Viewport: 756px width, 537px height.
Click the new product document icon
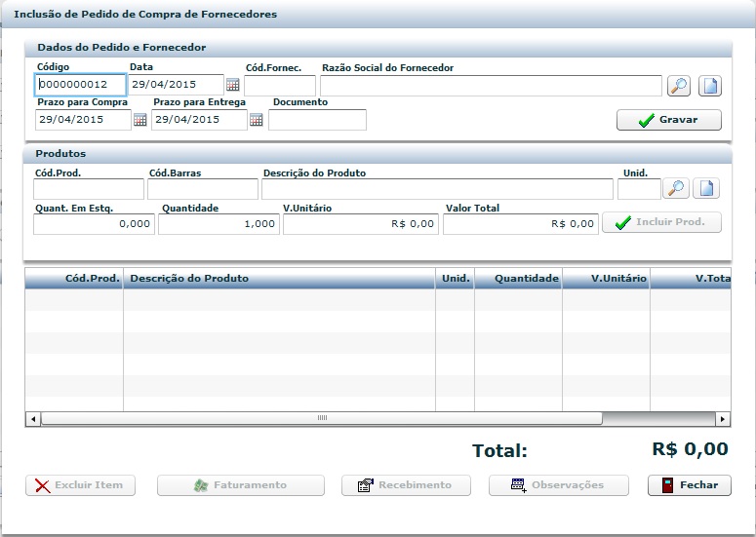tap(705, 188)
